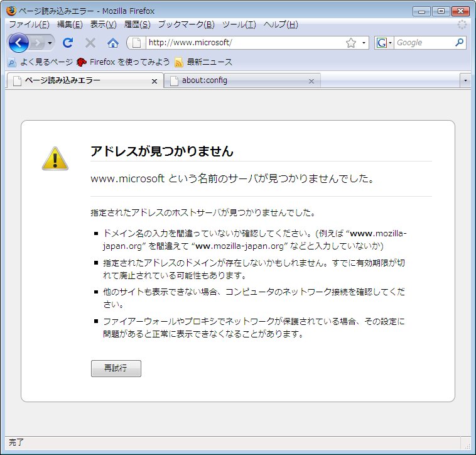Click the Stop loading X icon
The height and width of the screenshot is (455, 476).
click(x=90, y=43)
